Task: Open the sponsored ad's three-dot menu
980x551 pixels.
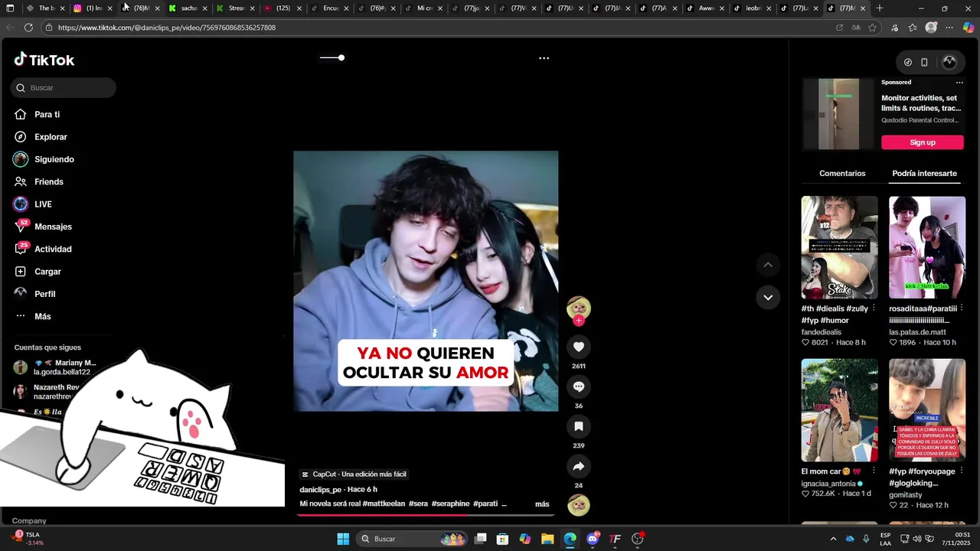Action: tap(959, 83)
